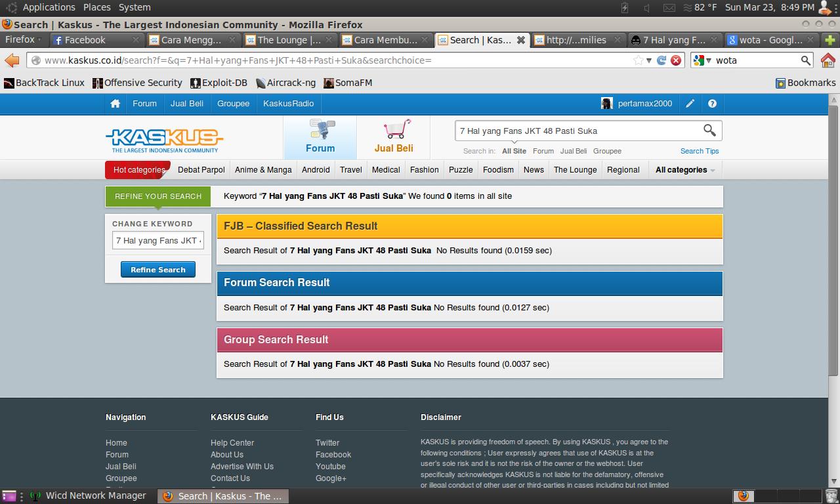Open the Applications menu
The height and width of the screenshot is (504, 840).
point(49,8)
